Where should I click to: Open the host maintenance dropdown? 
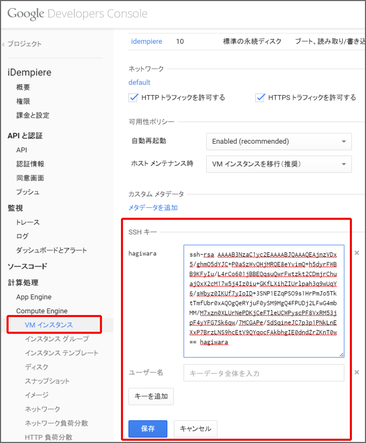[x=279, y=164]
